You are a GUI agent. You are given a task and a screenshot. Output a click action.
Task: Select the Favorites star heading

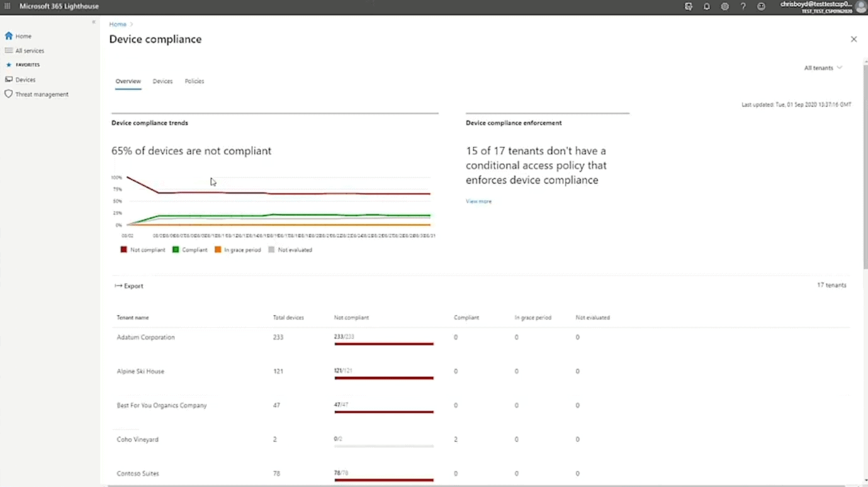click(23, 65)
